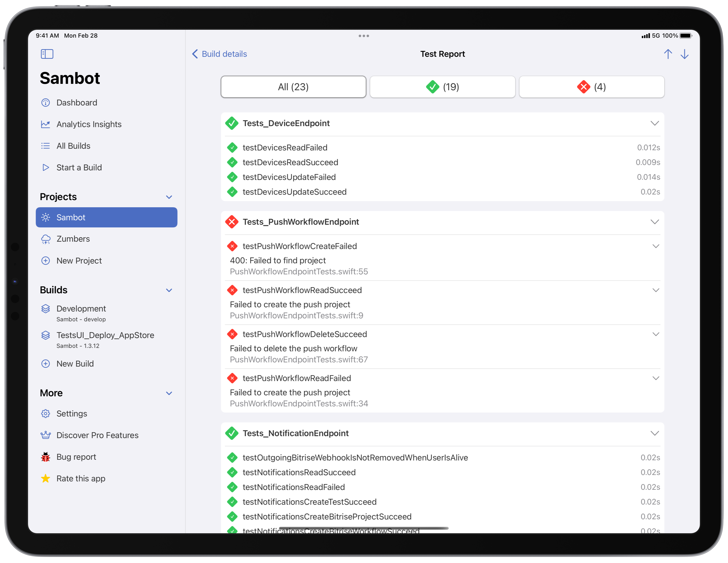Collapse the Tests_PushWorkflowEndpoint group chevron
The image size is (728, 563).
point(655,222)
